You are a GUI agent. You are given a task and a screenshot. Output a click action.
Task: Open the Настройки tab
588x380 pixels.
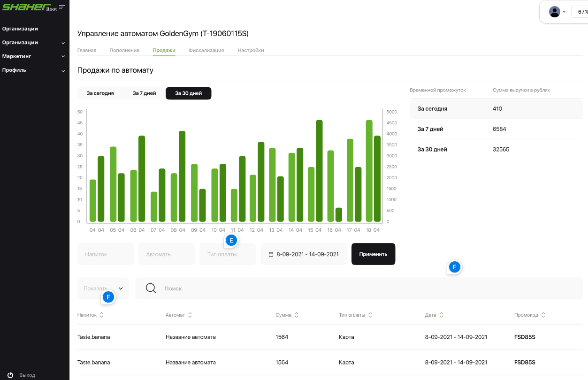click(251, 50)
